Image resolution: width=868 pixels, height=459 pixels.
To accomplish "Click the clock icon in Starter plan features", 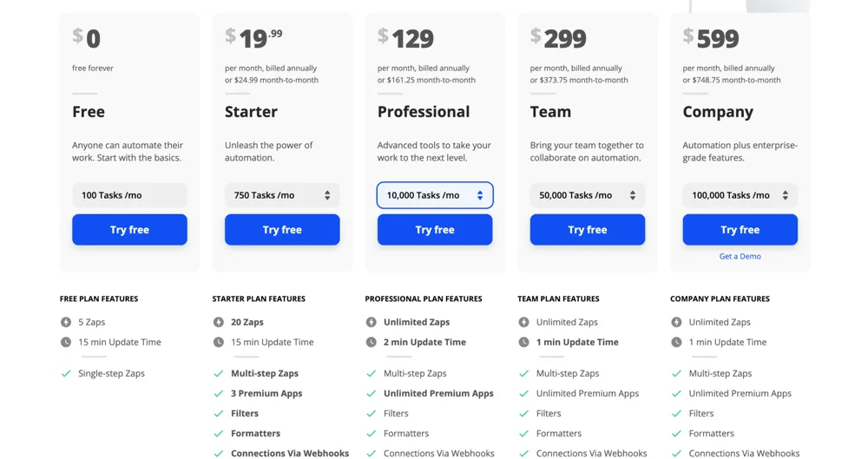I will 219,342.
